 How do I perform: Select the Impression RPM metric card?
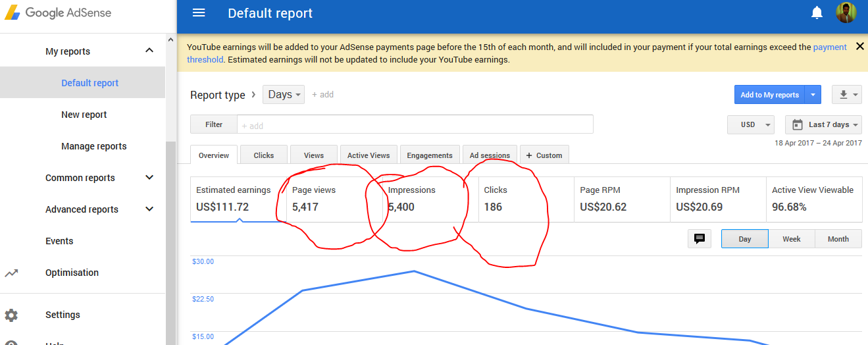[718, 199]
